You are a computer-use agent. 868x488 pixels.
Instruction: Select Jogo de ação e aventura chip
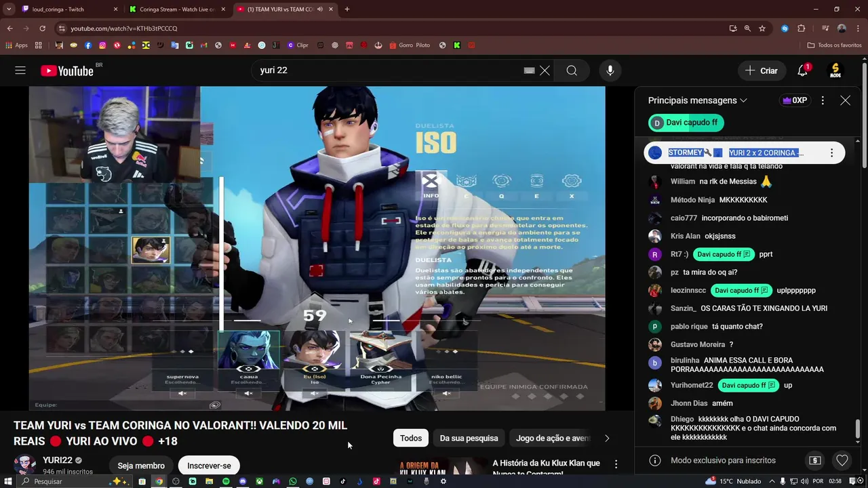[553, 438]
